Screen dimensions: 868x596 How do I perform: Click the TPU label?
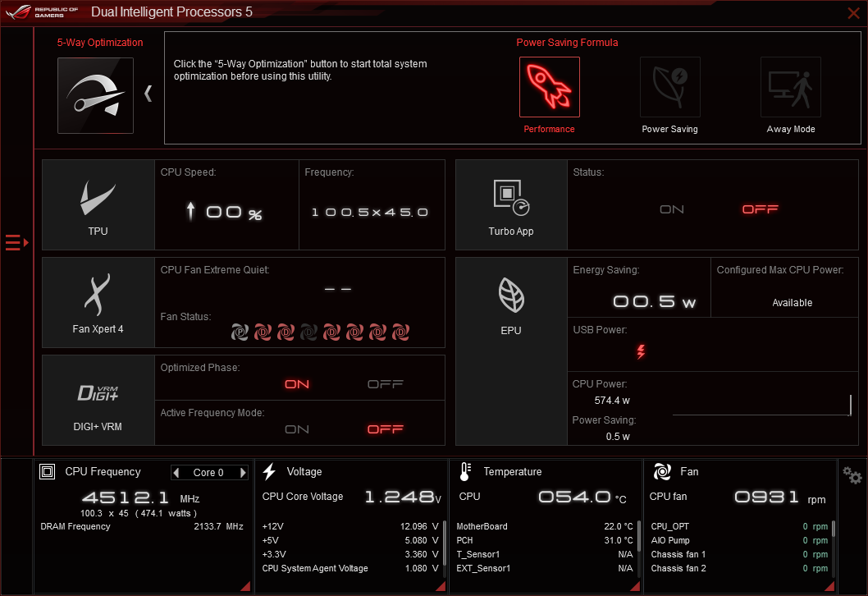(98, 231)
